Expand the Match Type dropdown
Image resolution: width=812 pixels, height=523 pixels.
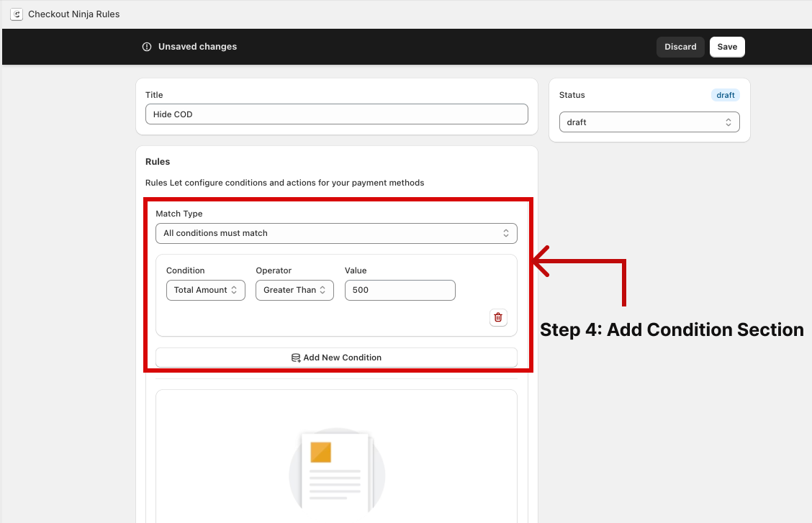[336, 233]
